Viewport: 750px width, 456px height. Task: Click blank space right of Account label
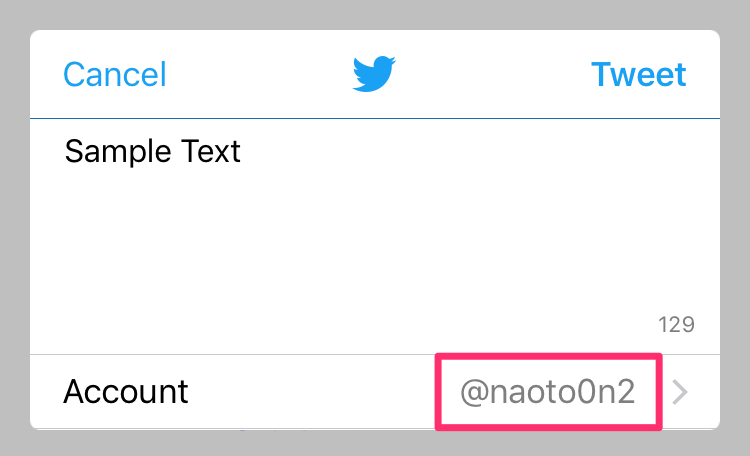point(311,392)
